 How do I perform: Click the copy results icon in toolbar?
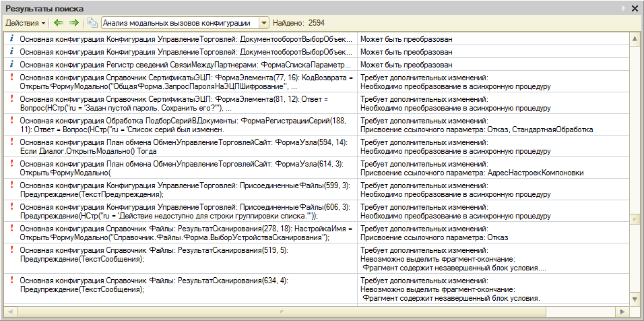pyautogui.click(x=92, y=23)
